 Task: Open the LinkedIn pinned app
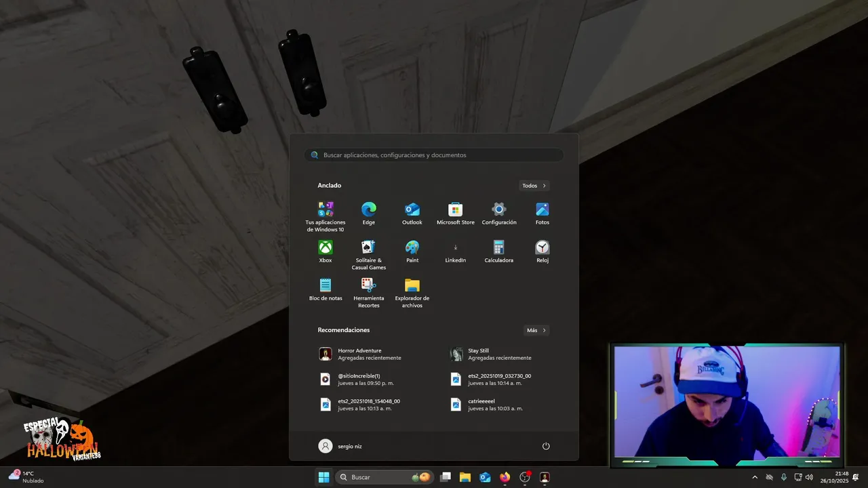point(456,252)
